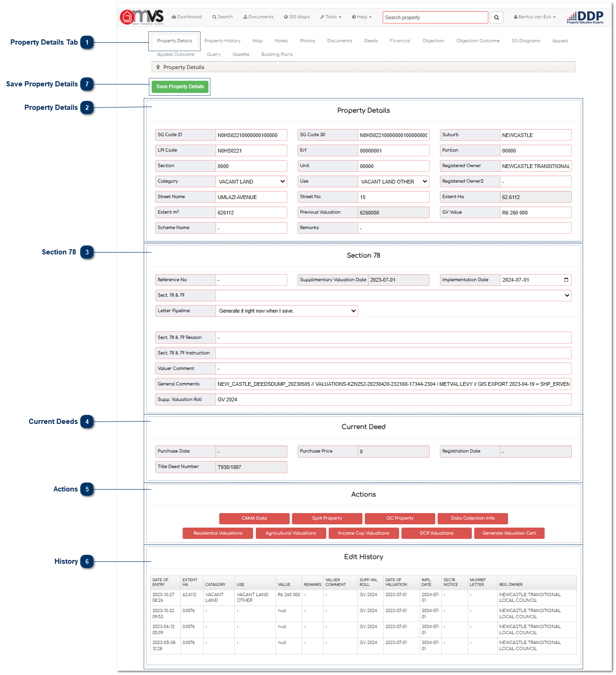
Task: Open the Dashboard page
Action: [x=186, y=17]
